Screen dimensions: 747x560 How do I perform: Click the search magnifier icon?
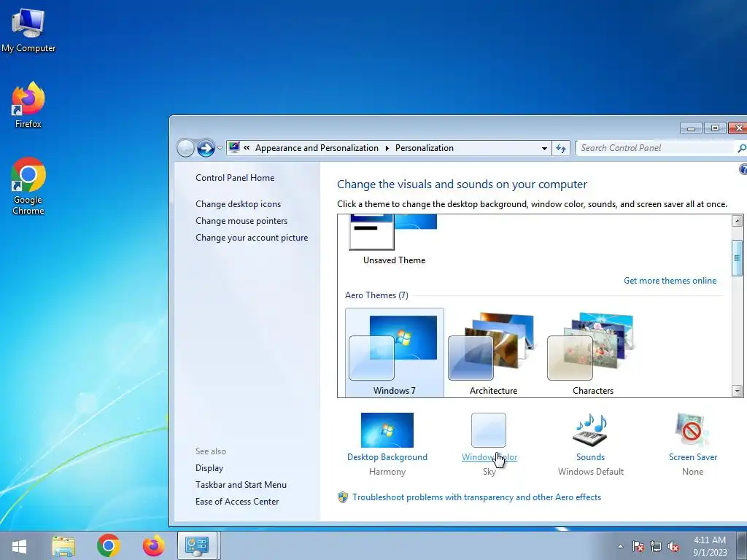tap(741, 148)
